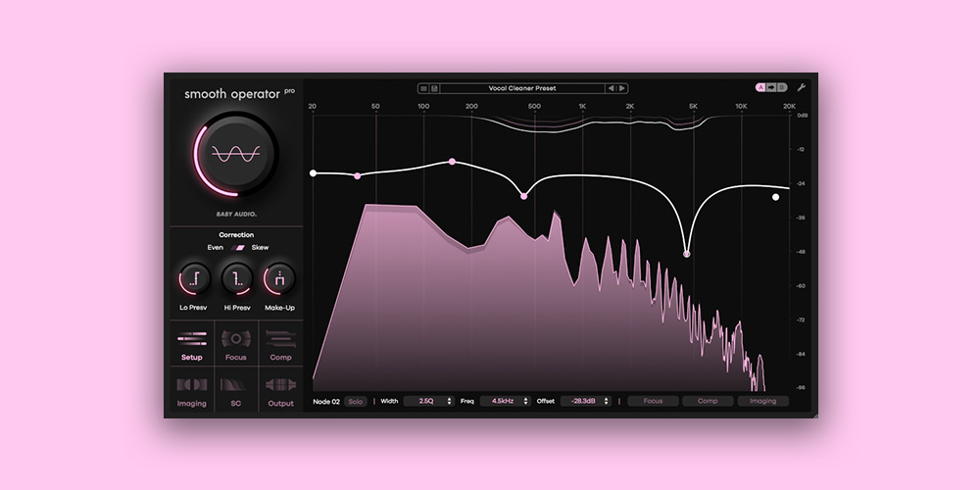This screenshot has width=980, height=490.
Task: Copy A to B with the arrow
Action: (771, 87)
